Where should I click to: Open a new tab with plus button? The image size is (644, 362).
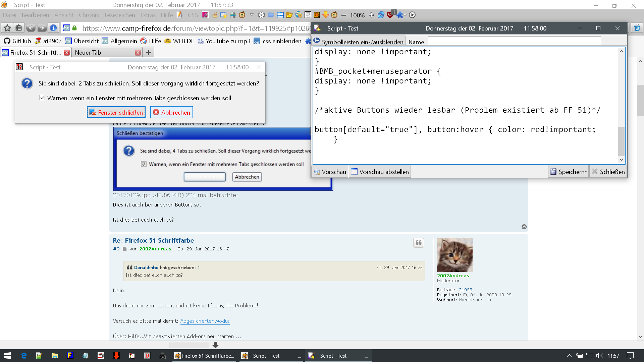pyautogui.click(x=149, y=53)
